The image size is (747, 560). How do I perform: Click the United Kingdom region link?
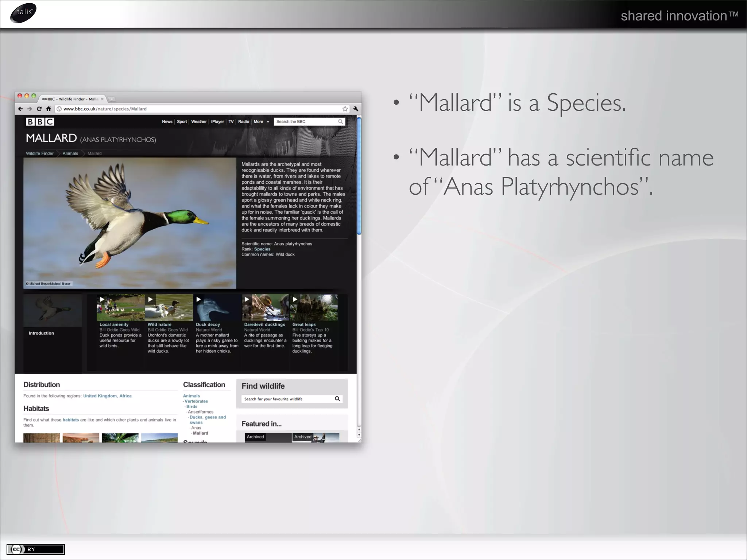coord(100,396)
